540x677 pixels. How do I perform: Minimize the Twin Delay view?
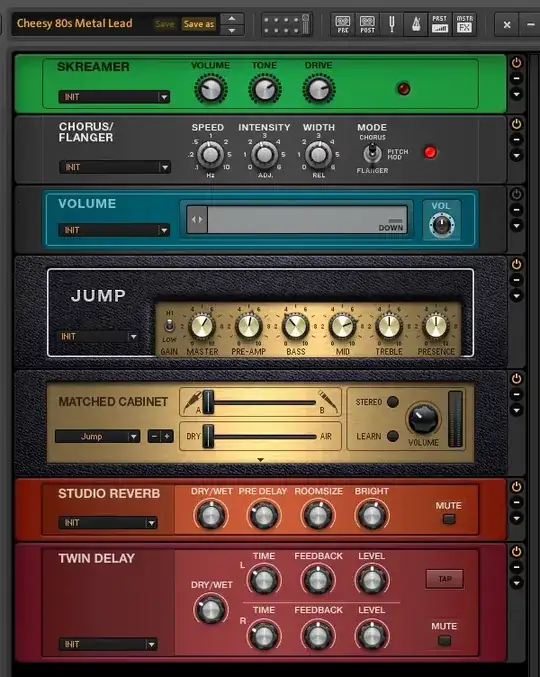click(516, 567)
